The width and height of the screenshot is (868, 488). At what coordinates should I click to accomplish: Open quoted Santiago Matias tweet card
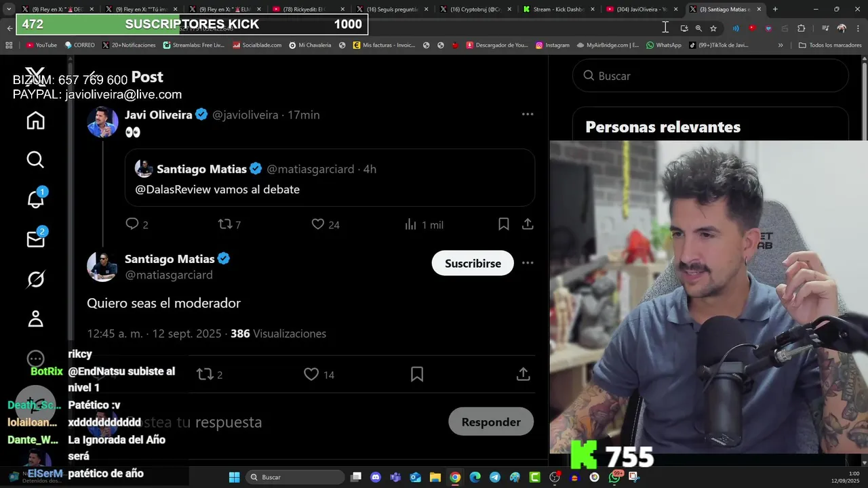(330, 178)
